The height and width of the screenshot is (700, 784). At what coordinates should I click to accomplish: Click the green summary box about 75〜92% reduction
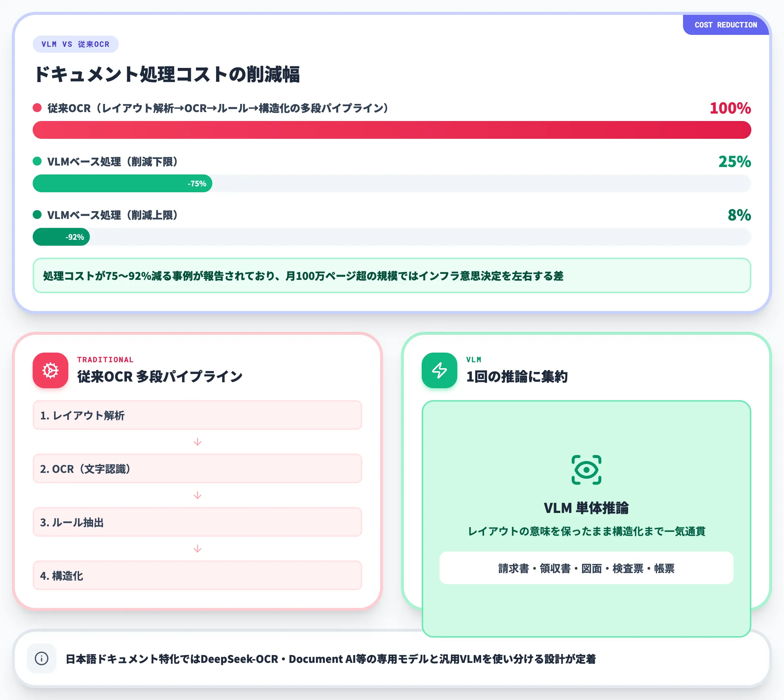pos(392,275)
